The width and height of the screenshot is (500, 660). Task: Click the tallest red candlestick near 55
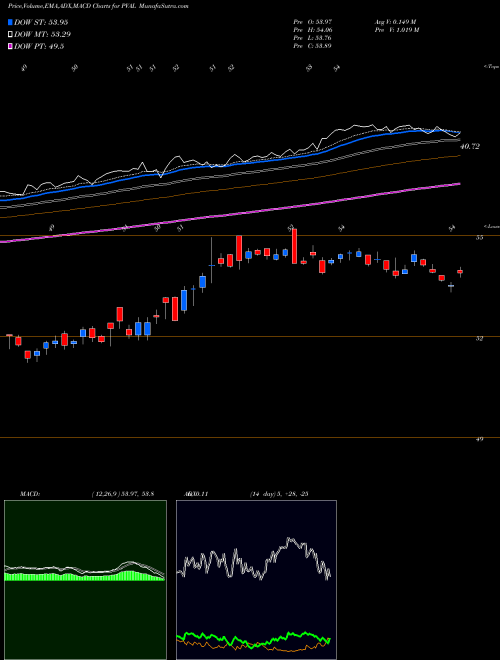[295, 246]
